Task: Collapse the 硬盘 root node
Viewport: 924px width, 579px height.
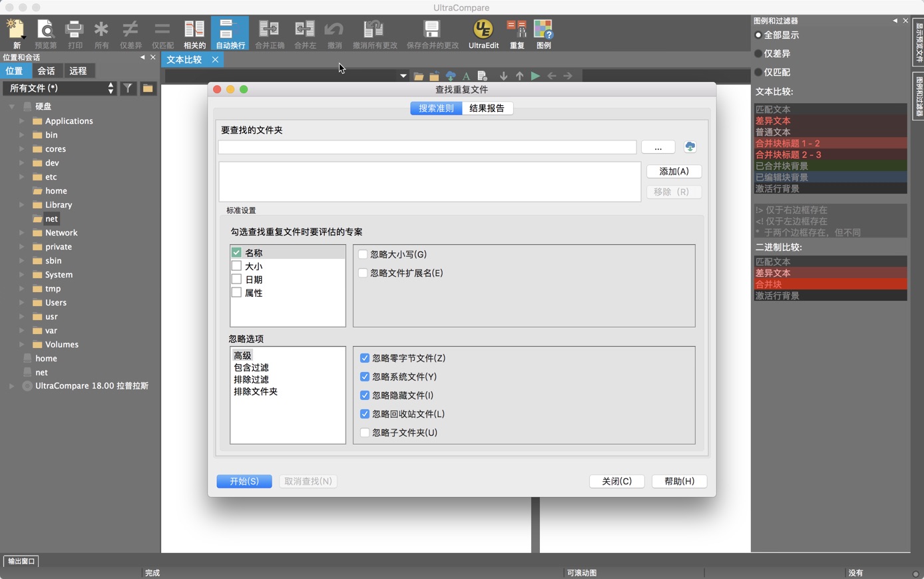Action: [x=11, y=106]
